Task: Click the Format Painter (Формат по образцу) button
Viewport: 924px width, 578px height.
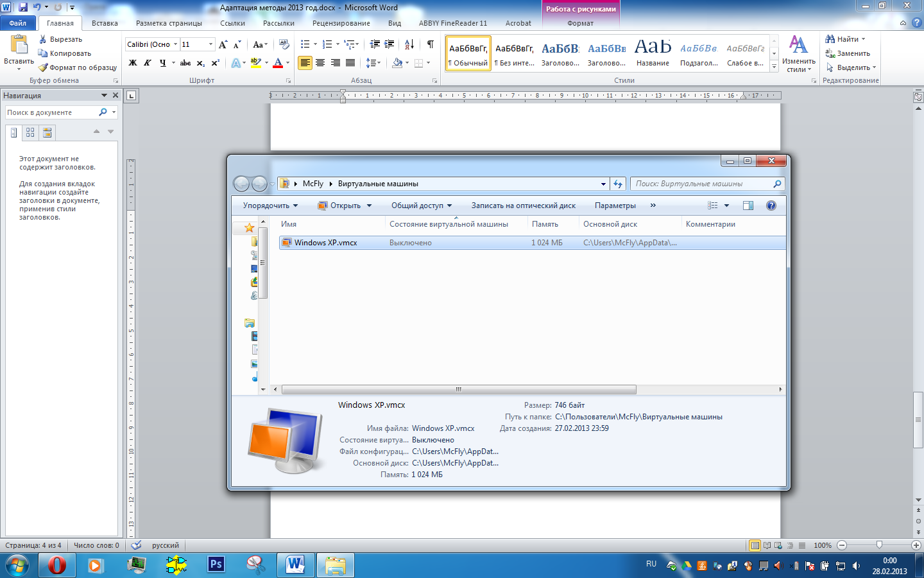Action: click(x=77, y=67)
